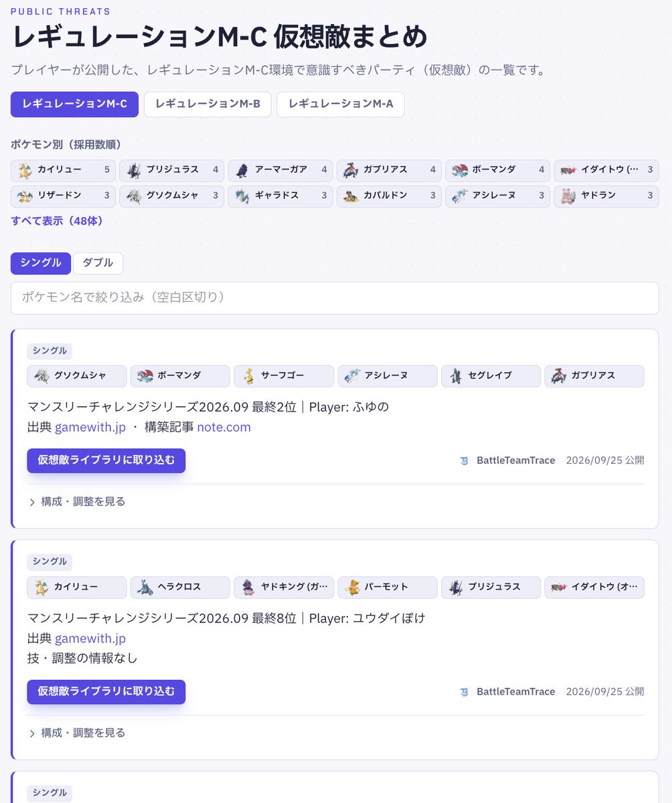Open gamewith.jp source for ユウダイぽけ's team

tap(90, 638)
